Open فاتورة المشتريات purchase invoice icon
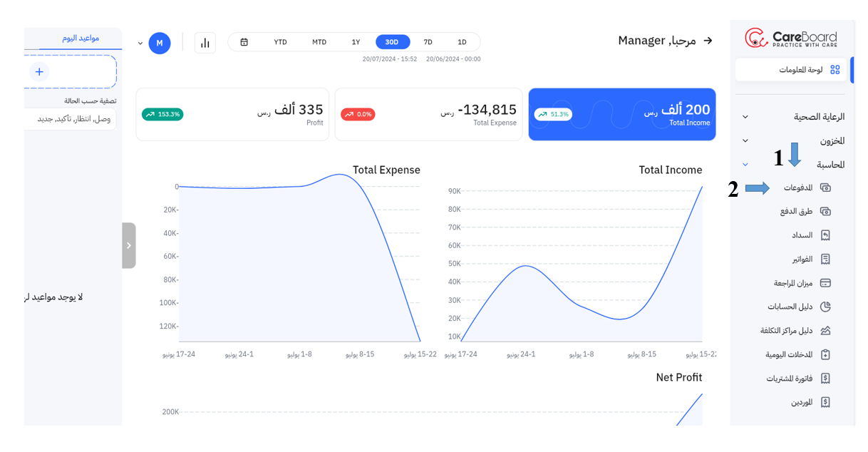This screenshot has width=868, height=452. [825, 378]
